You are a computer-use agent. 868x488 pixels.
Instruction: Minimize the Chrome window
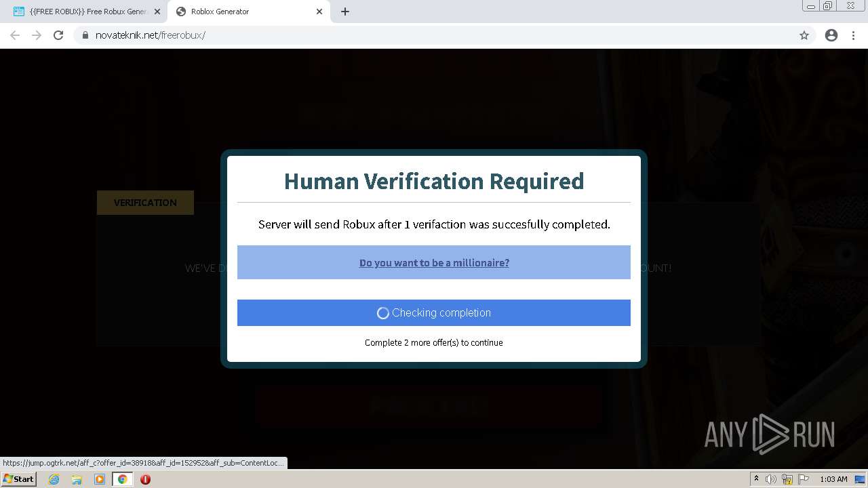click(810, 5)
